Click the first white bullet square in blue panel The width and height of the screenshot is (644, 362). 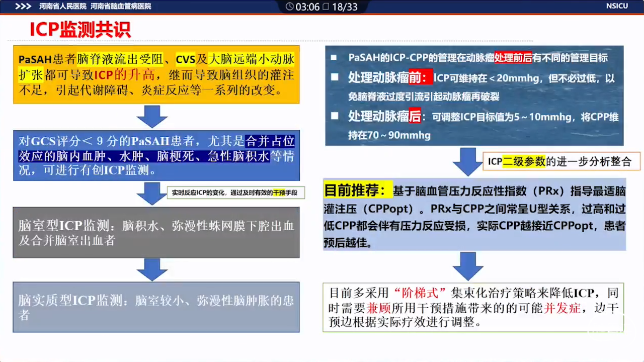(x=334, y=58)
